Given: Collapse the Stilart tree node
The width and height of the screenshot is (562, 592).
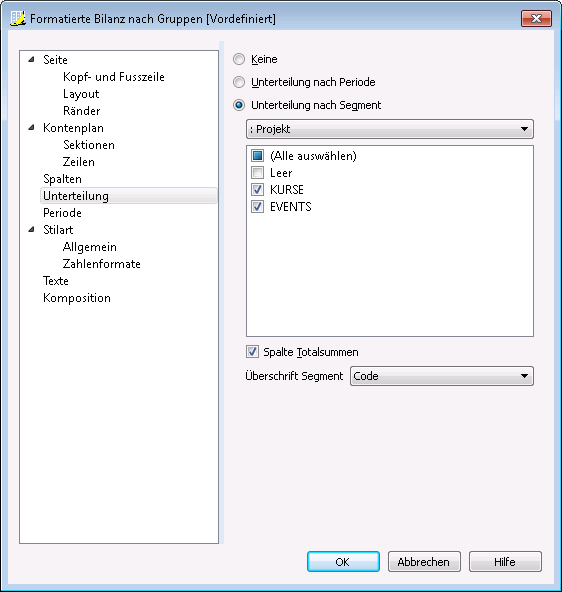Looking at the screenshot, I should tap(32, 230).
